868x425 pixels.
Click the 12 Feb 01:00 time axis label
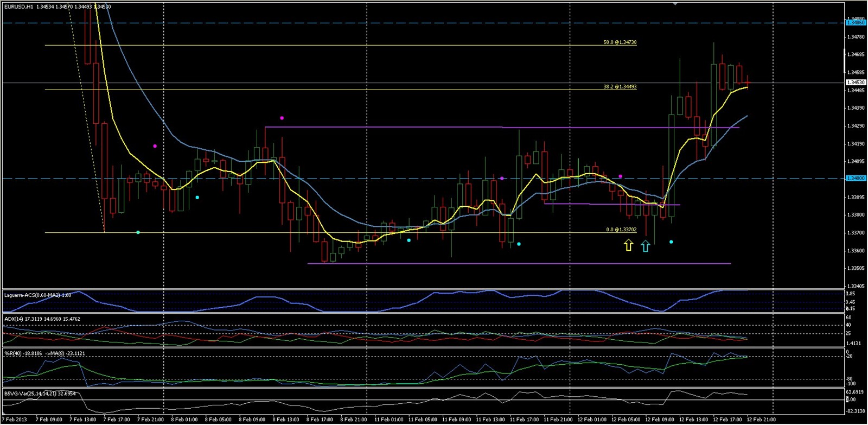pyautogui.click(x=592, y=420)
